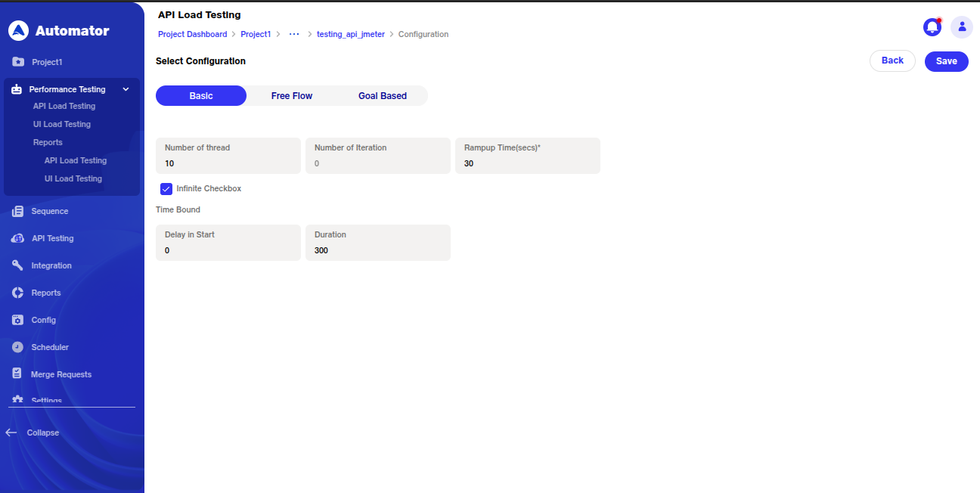980x493 pixels.
Task: Click the Config icon in sidebar
Action: (18, 320)
